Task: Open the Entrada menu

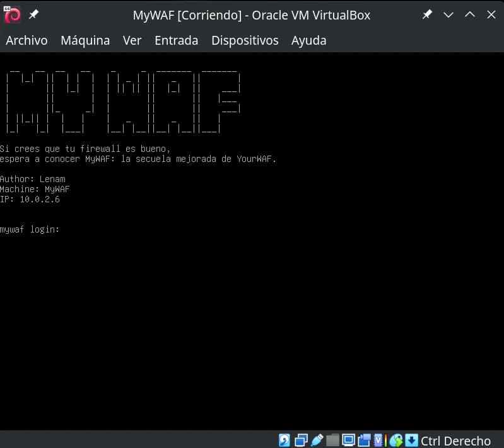Action: 176,40
